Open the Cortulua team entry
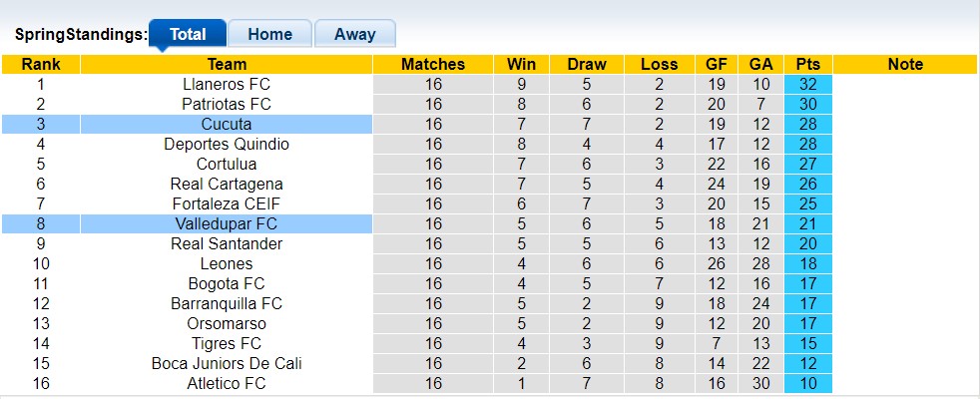This screenshot has width=980, height=399. pyautogui.click(x=227, y=165)
